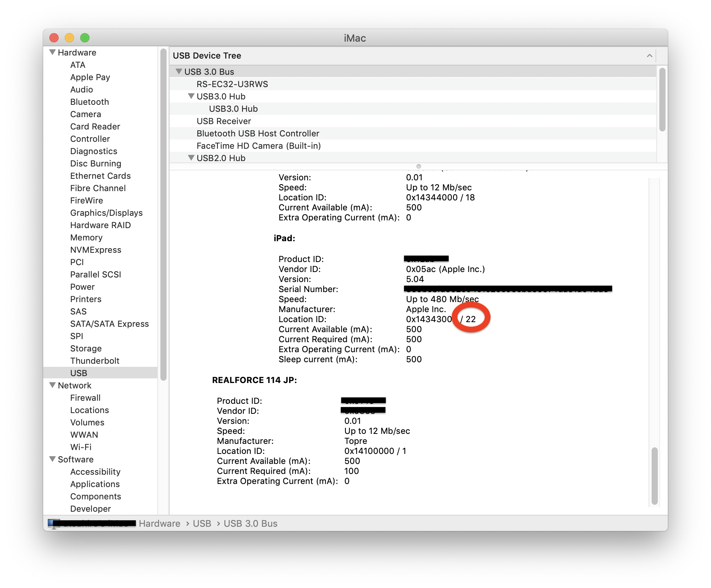Select Printers in the sidebar
Image resolution: width=711 pixels, height=588 pixels.
point(86,299)
